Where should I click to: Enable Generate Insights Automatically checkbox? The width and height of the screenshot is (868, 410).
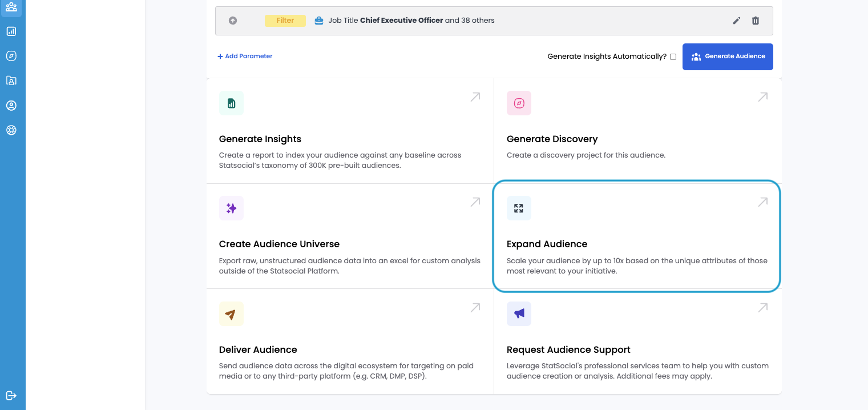coord(673,57)
